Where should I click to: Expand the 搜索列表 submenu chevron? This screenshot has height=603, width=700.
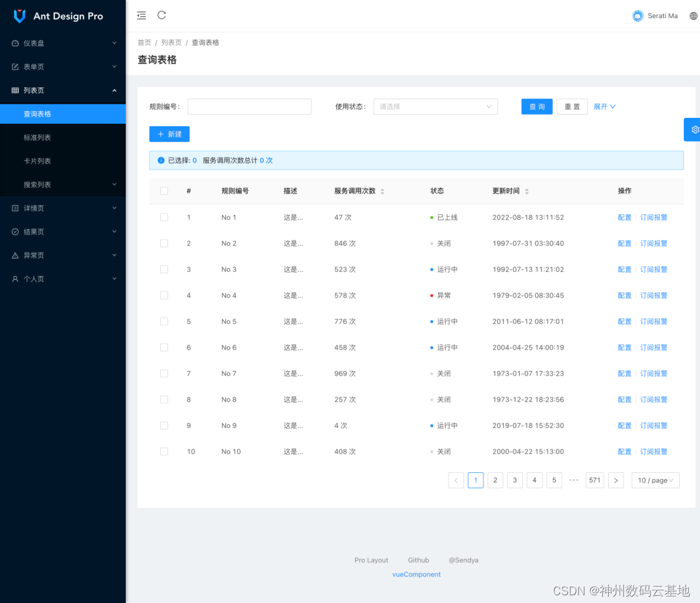click(x=114, y=185)
